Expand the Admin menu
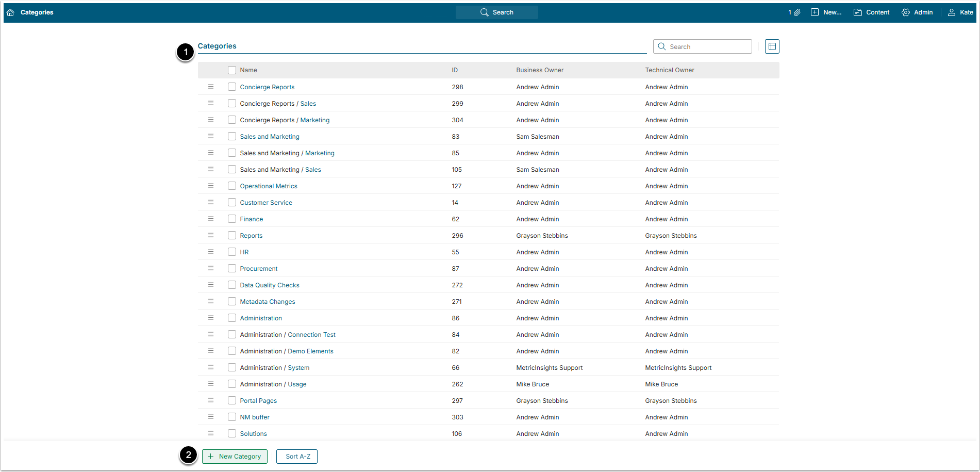 (917, 12)
